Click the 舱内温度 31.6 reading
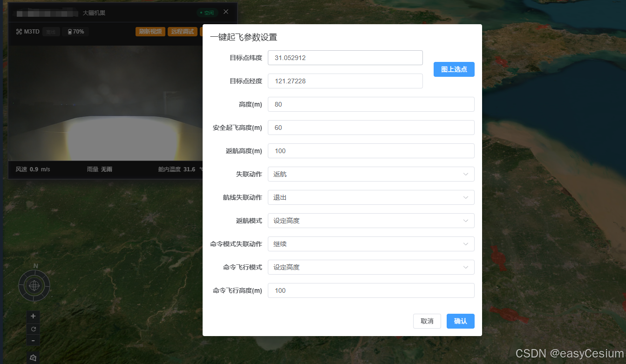Screen dimensions: 626x364 (177, 169)
